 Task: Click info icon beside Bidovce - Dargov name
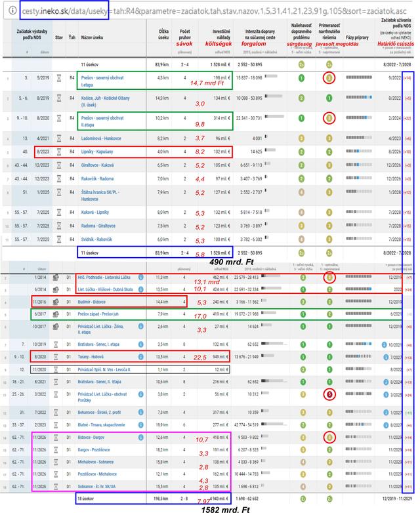point(140,437)
